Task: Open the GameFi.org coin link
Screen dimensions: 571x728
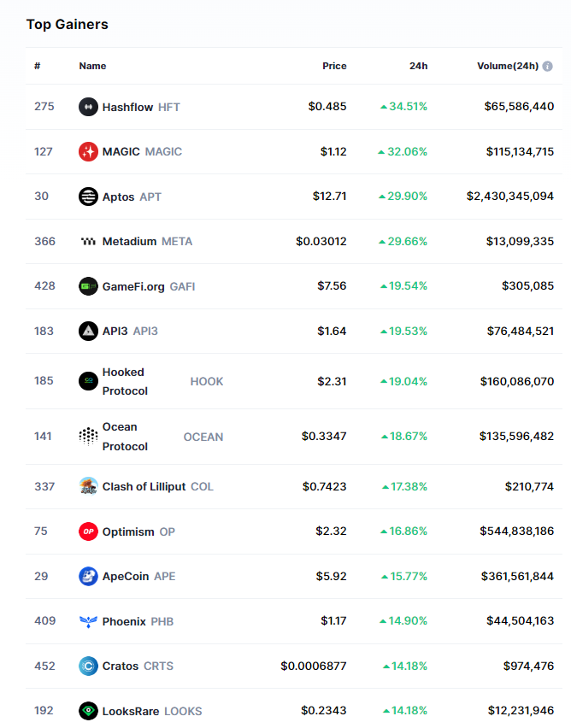Action: pyautogui.click(x=135, y=286)
